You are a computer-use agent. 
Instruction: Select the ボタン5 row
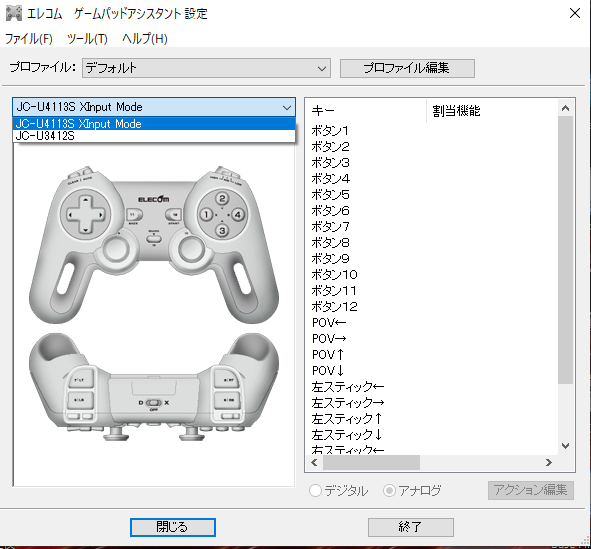coord(432,195)
